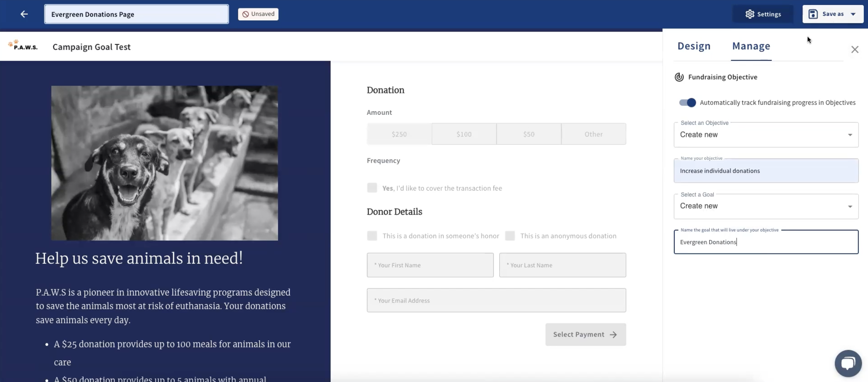Switch to the Design tab
The height and width of the screenshot is (382, 868).
[x=694, y=46]
